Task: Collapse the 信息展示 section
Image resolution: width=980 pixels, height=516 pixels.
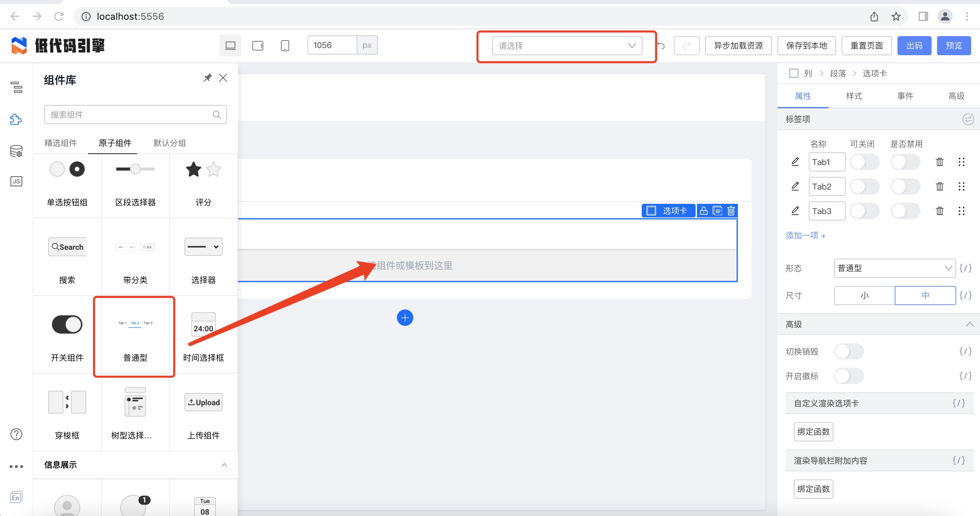Action: point(224,465)
